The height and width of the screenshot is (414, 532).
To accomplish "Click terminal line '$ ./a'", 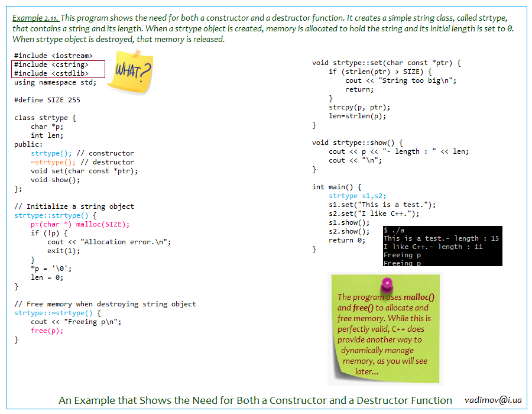I will [394, 230].
